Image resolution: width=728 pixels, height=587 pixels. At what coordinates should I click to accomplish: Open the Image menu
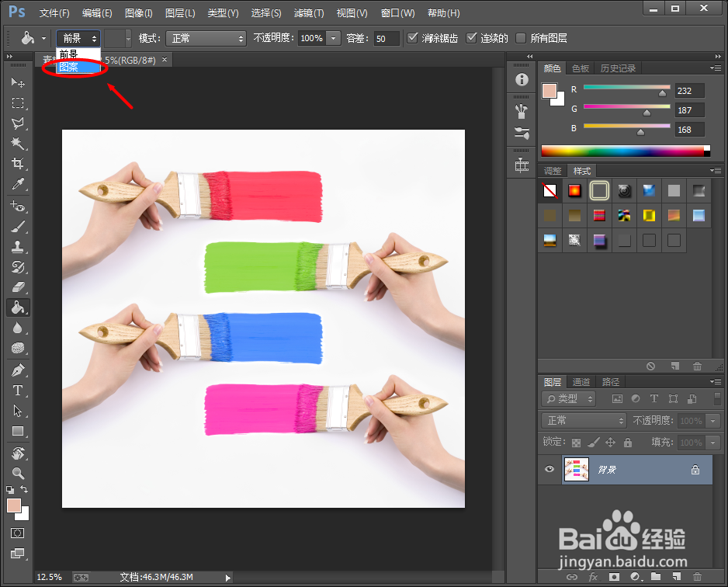pos(138,13)
